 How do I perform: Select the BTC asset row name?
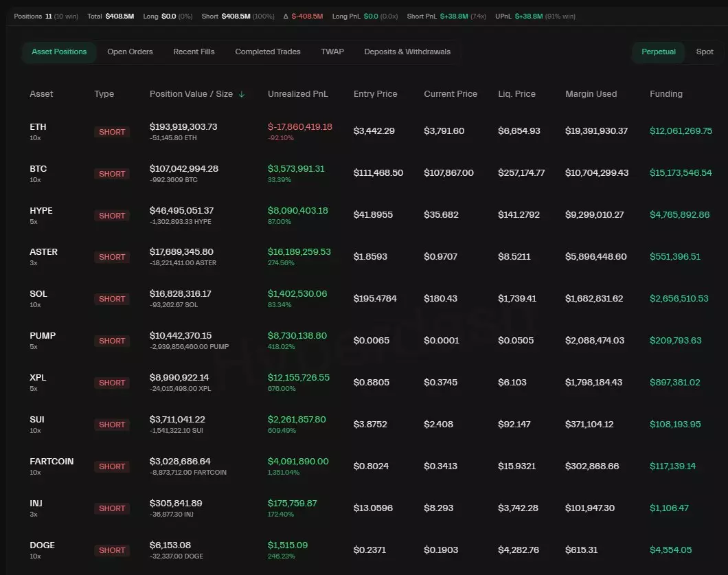coord(38,169)
